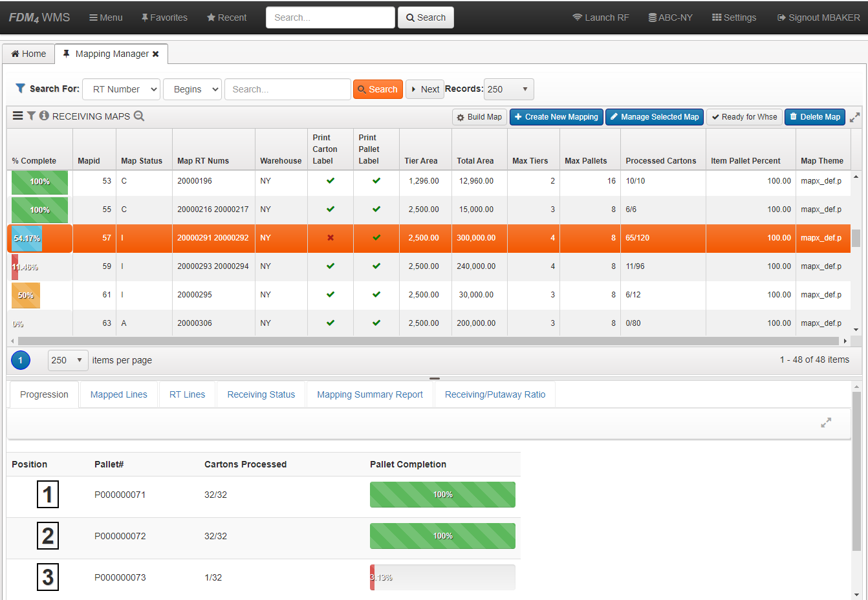868x600 pixels.
Task: Click Print Pallet Label checkmark in row 55
Action: tap(376, 209)
